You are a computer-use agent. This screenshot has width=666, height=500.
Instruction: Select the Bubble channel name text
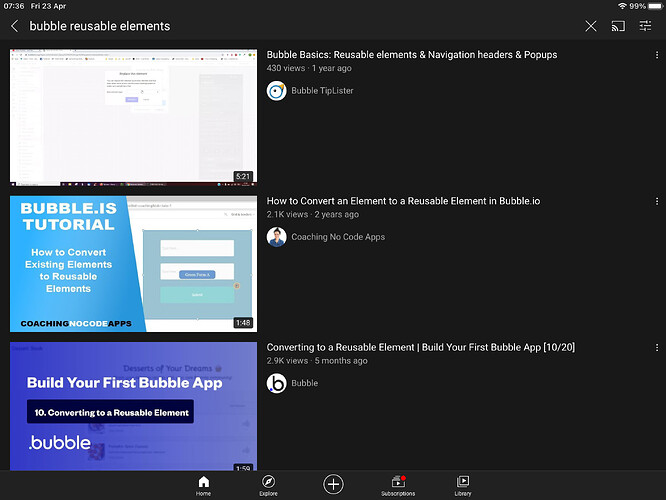click(x=304, y=383)
